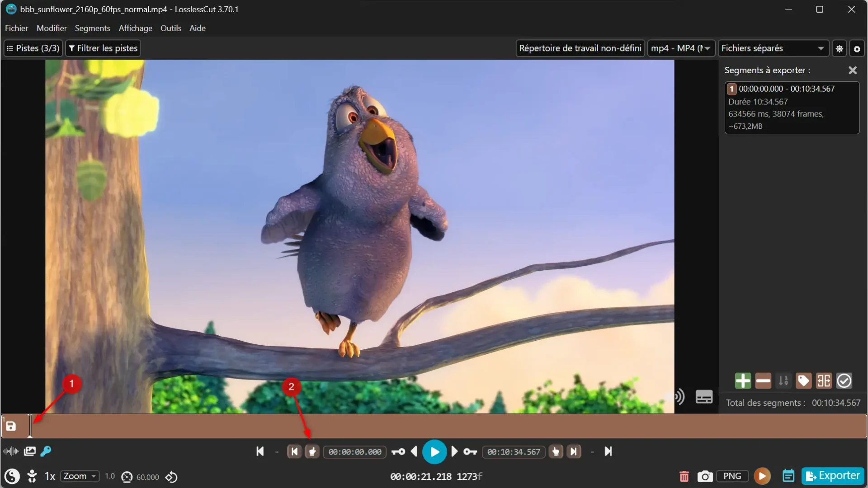Screen dimensions: 868x488
Task: Click the speedometer icon next to 60.000
Action: [x=127, y=477]
